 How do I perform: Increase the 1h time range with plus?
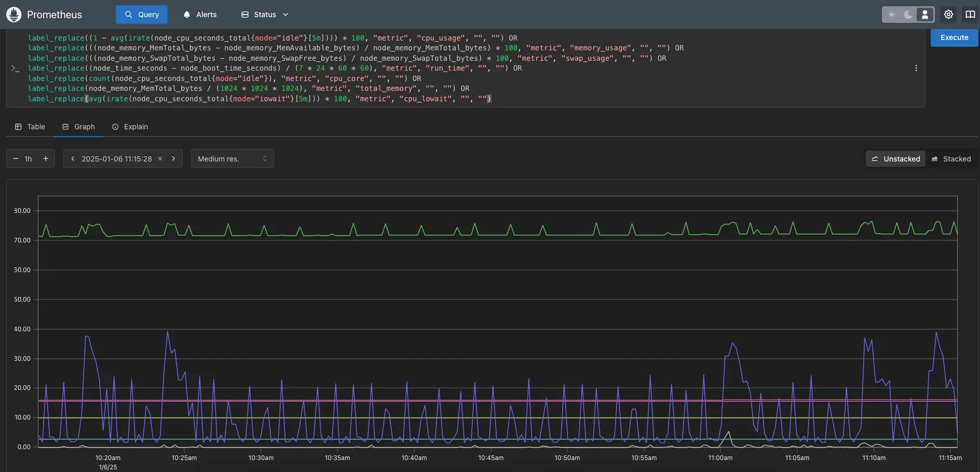click(46, 159)
